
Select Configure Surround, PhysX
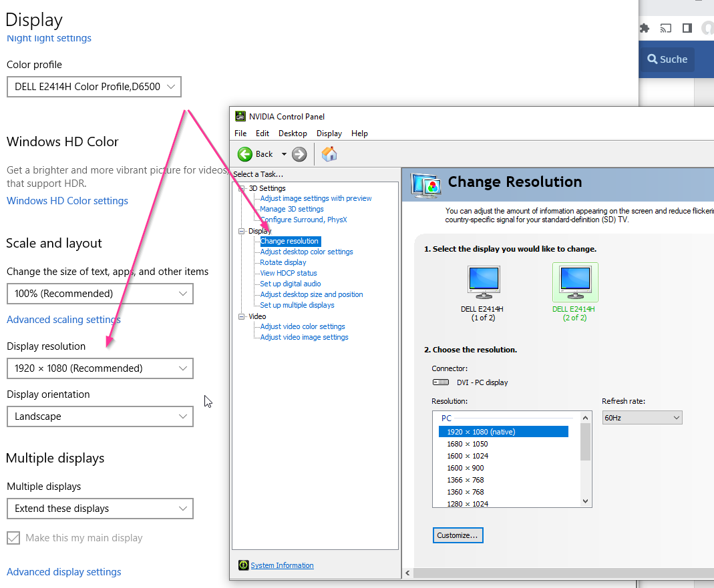click(303, 220)
